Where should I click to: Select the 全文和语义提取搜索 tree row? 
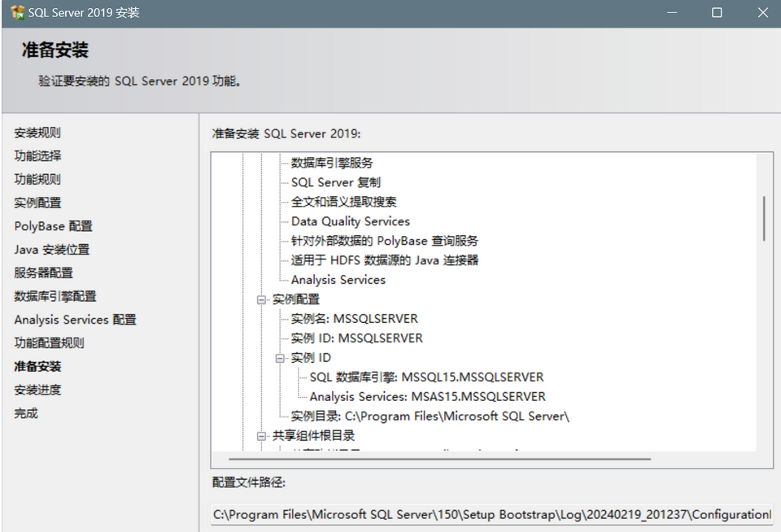coord(343,202)
